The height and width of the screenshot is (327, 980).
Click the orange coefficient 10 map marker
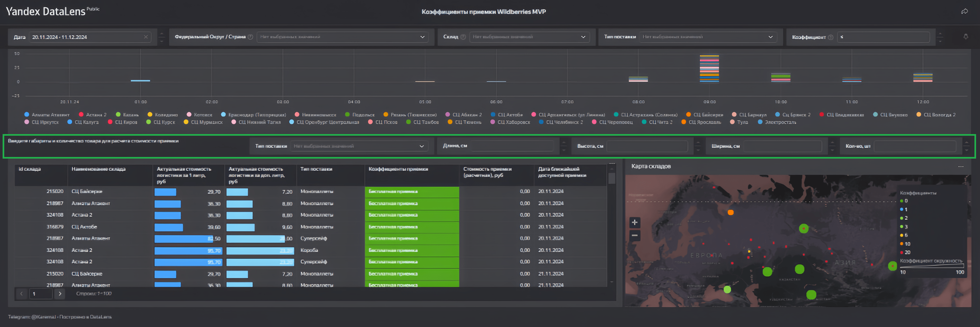pos(730,213)
